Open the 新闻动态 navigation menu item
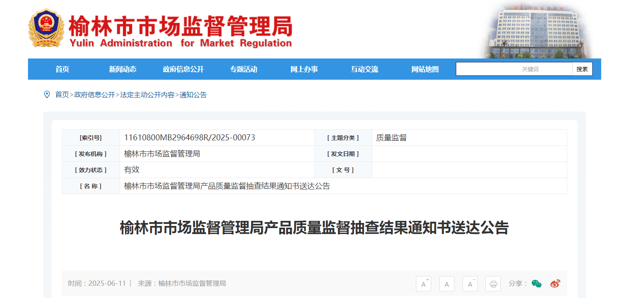644x298 pixels. [123, 69]
